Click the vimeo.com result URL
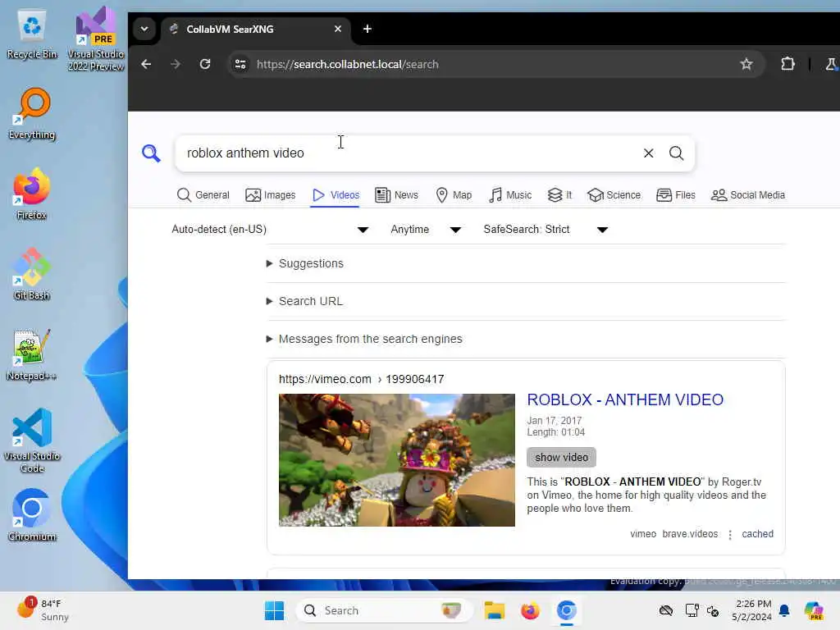 [x=361, y=379]
